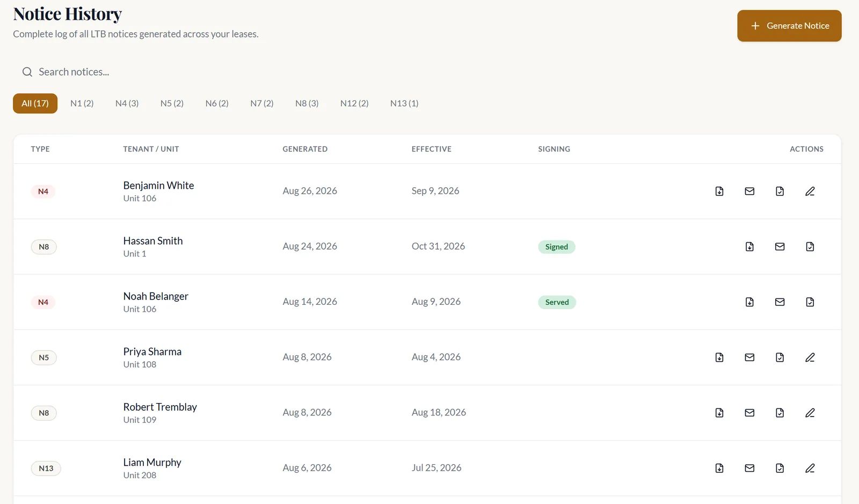
Task: Click file-check icon in Priya Sharma row
Action: (780, 357)
